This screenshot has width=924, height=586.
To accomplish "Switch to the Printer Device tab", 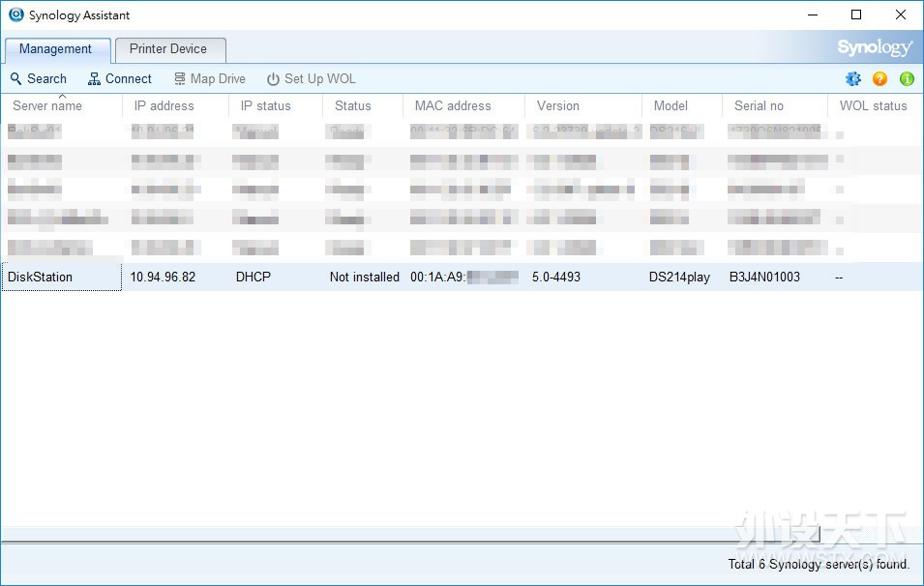I will 169,49.
